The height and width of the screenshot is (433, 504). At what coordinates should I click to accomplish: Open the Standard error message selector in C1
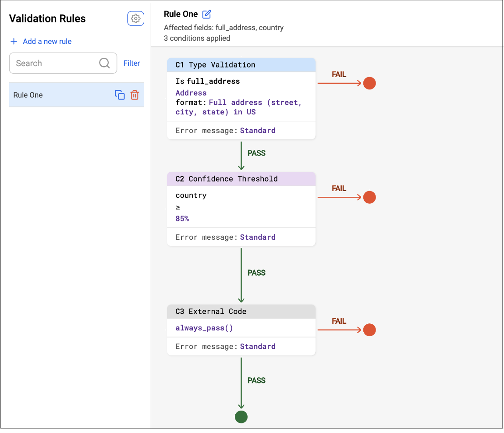(258, 130)
